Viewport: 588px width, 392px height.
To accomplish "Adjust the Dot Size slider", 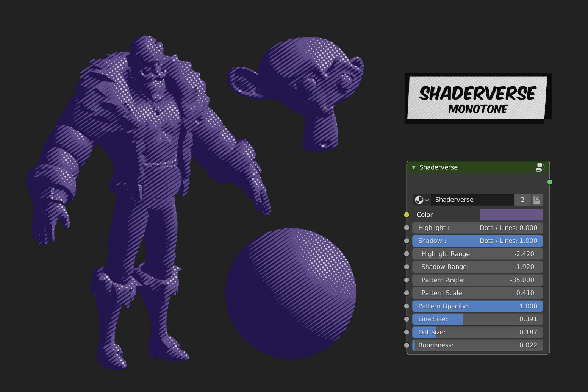I will pyautogui.click(x=477, y=332).
